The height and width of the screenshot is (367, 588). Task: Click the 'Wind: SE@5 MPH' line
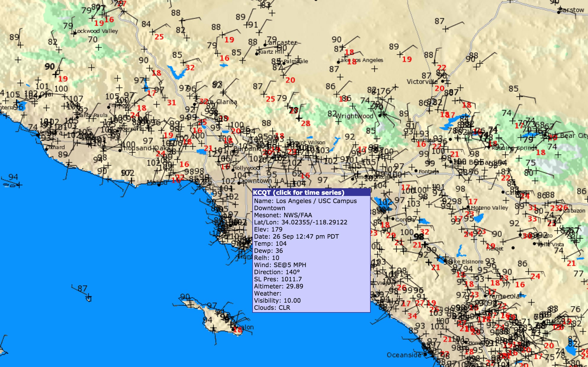click(x=280, y=265)
